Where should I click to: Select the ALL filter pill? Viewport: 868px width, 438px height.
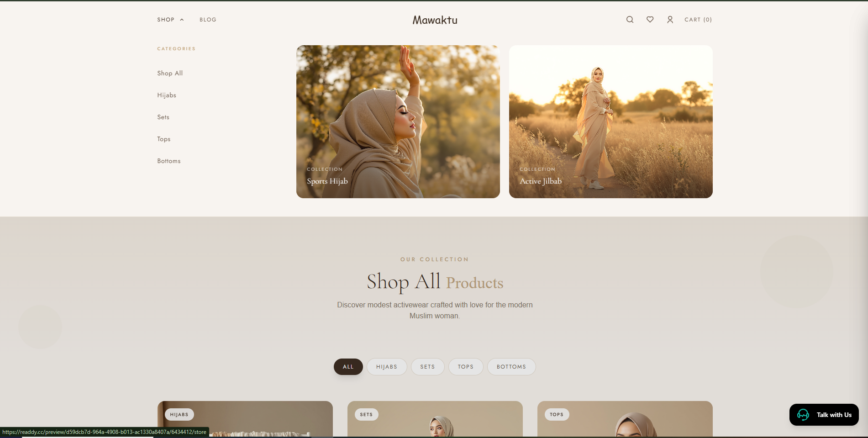[x=348, y=367]
